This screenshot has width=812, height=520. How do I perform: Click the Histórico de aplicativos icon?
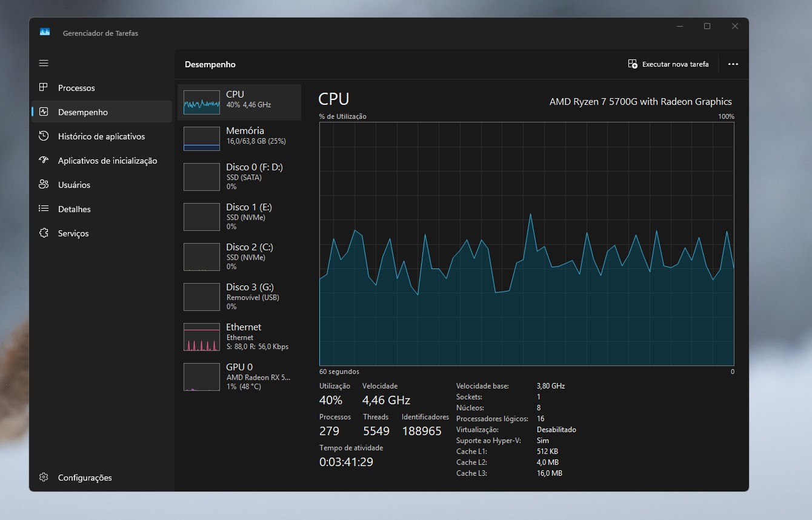(x=44, y=136)
